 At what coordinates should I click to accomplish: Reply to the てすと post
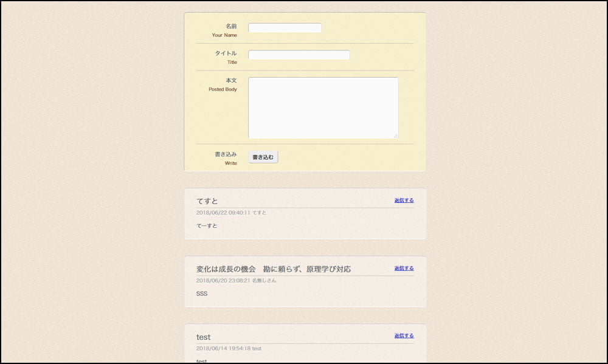(404, 201)
